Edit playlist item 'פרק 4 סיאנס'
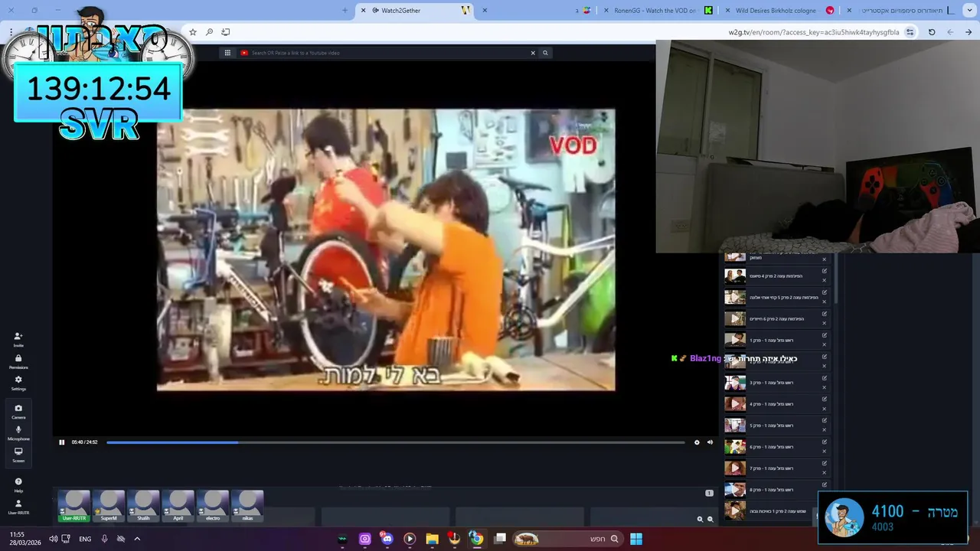Viewport: 980px width, 551px height. 825,271
